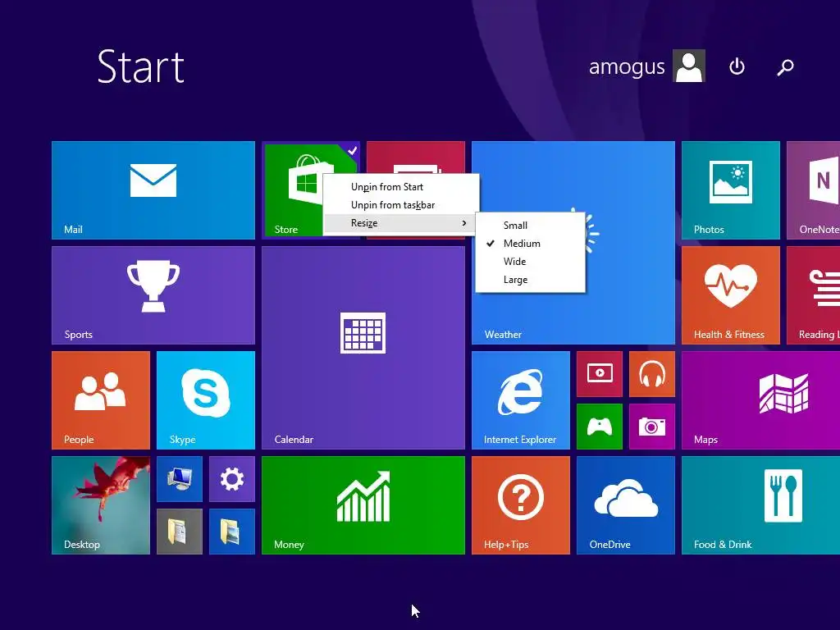Open the Maps tile
The image size is (840, 630).
tap(760, 400)
